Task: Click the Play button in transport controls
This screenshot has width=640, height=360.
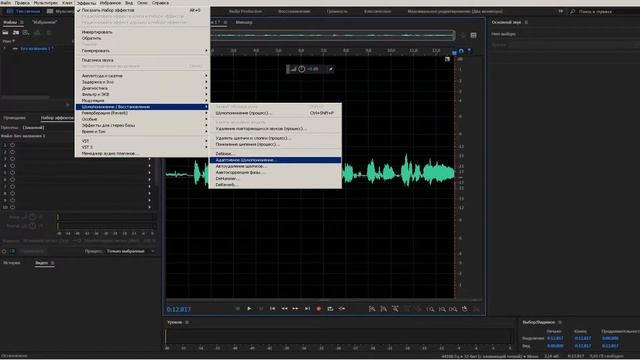Action: [x=249, y=309]
